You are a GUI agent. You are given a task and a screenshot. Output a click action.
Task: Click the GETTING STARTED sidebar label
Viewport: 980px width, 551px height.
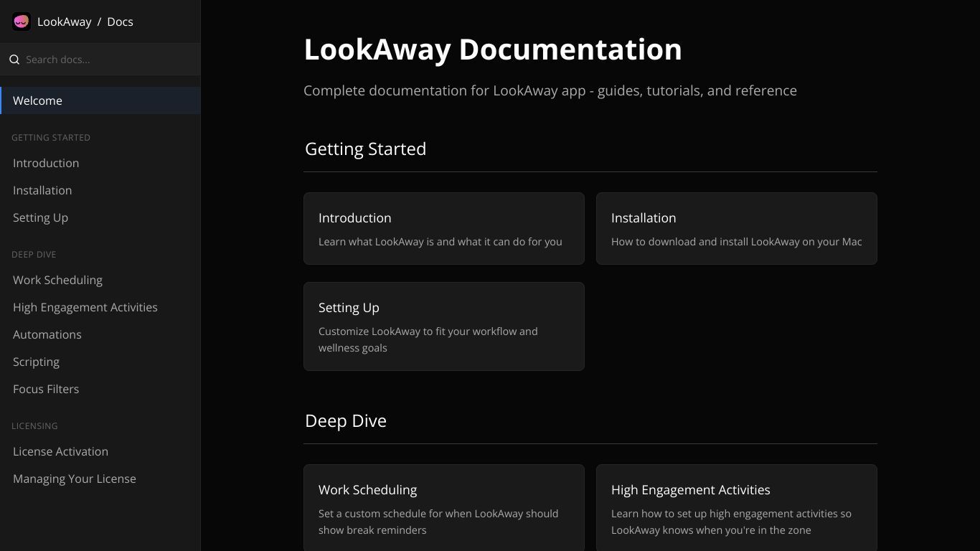click(51, 137)
